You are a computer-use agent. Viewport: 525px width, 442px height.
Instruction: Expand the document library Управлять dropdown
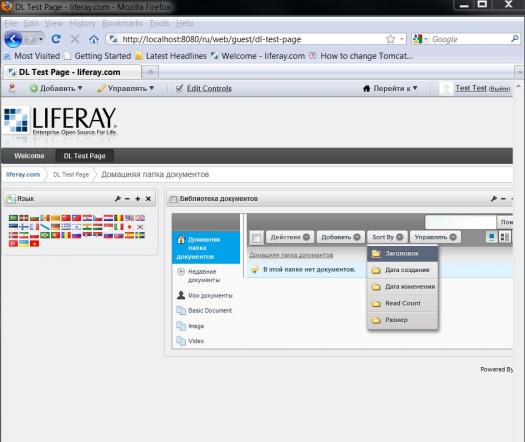435,237
